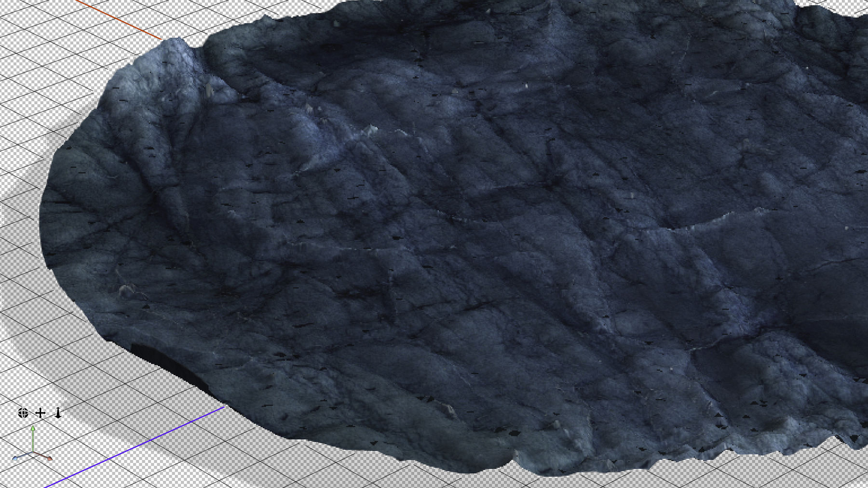The height and width of the screenshot is (488, 868).
Task: Click the axis widget origin point
Action: [33, 452]
